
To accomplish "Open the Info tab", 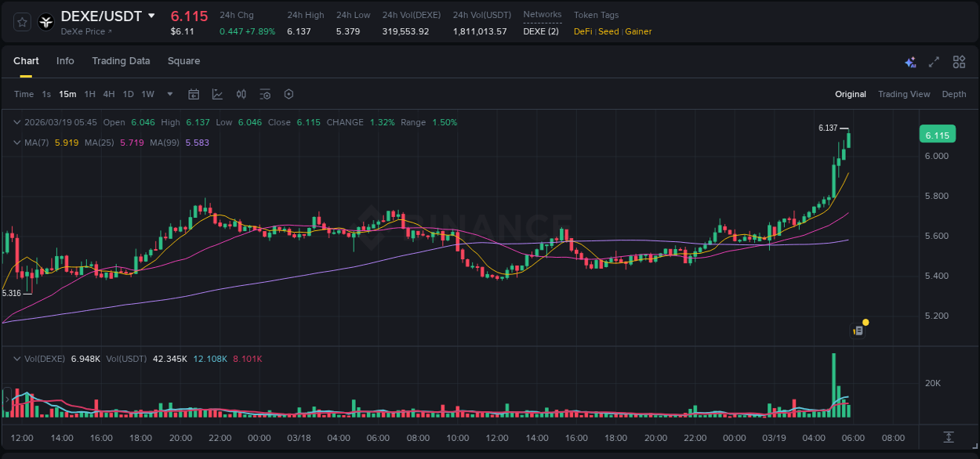I will tap(65, 61).
